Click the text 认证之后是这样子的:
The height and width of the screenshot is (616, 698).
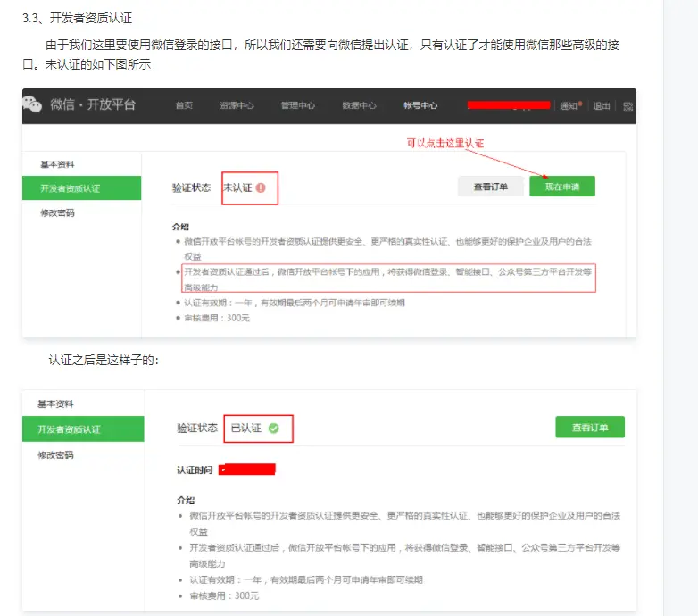coord(104,360)
